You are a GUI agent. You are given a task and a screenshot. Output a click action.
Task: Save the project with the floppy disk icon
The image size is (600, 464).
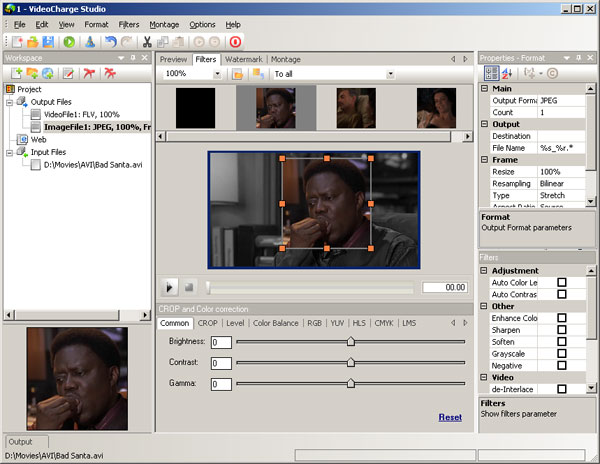tap(48, 42)
